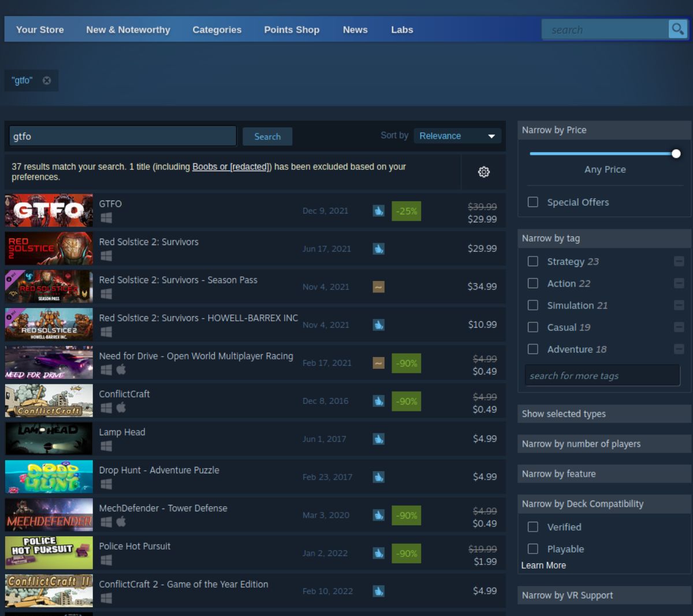Open the Sort by Relevance dropdown
The image size is (693, 616).
point(457,136)
